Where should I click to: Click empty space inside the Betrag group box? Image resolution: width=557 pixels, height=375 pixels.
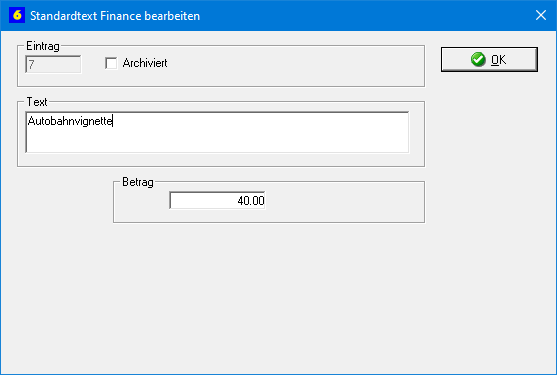(x=341, y=202)
